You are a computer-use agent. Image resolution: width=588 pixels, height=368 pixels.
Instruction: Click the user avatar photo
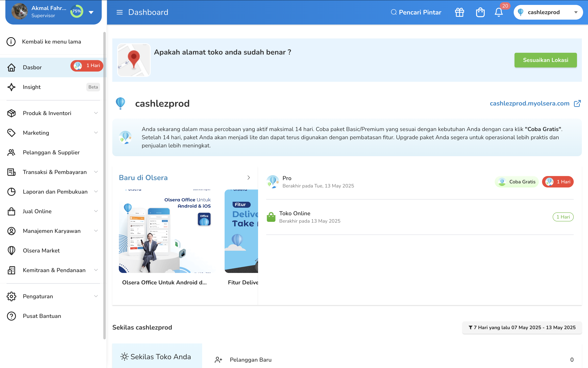coord(19,11)
